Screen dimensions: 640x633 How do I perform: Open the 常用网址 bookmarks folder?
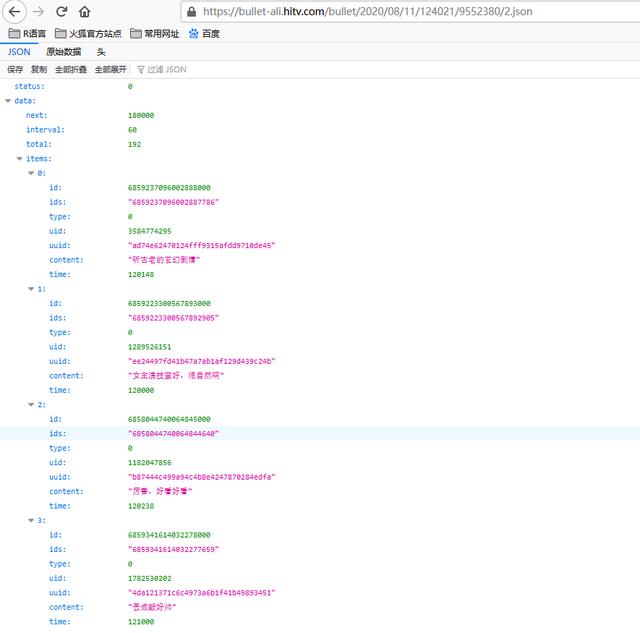155,33
